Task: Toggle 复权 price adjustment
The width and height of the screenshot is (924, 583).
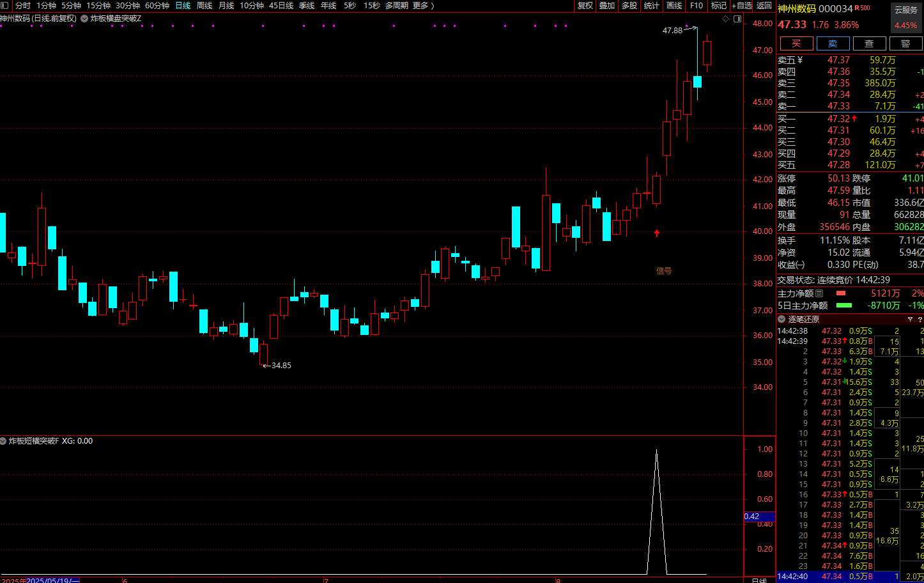Action: pyautogui.click(x=585, y=6)
